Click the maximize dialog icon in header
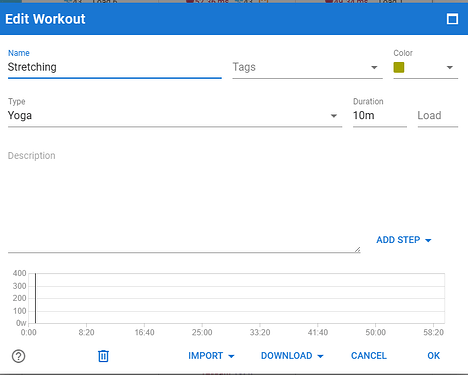The image size is (468, 375). click(x=452, y=19)
